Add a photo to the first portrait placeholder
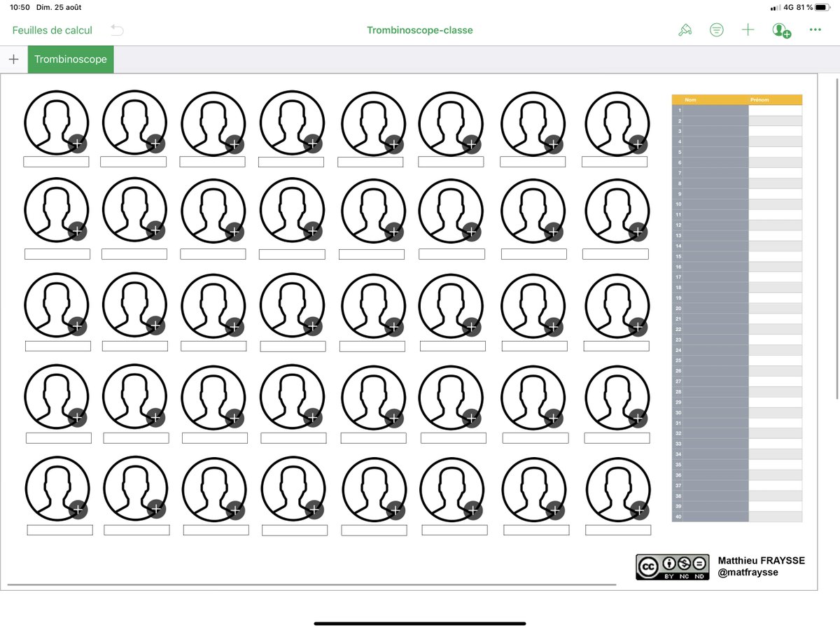 pyautogui.click(x=77, y=143)
